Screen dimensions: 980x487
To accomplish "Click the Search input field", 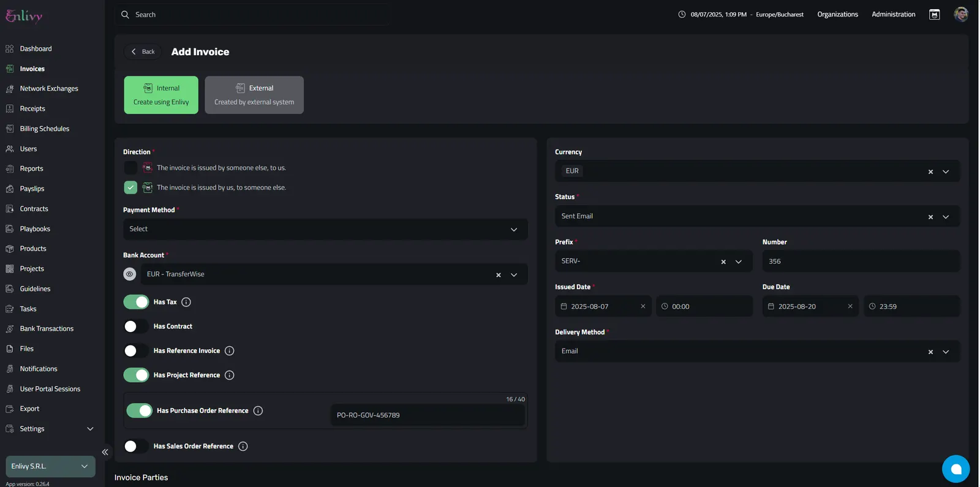I will [x=251, y=15].
